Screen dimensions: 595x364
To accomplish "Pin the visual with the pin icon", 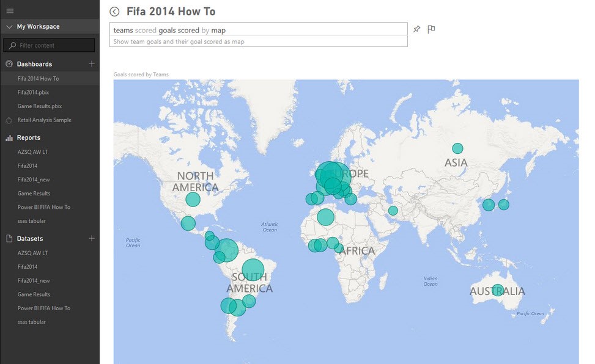I will tap(416, 29).
